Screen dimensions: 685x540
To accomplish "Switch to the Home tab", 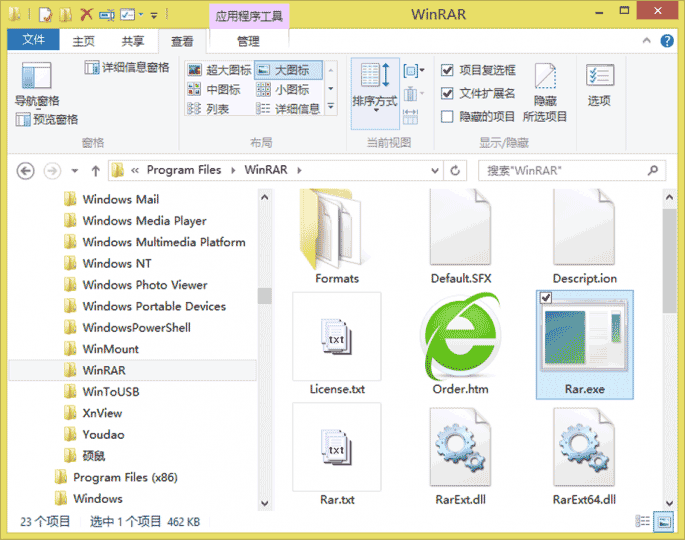I will click(83, 41).
